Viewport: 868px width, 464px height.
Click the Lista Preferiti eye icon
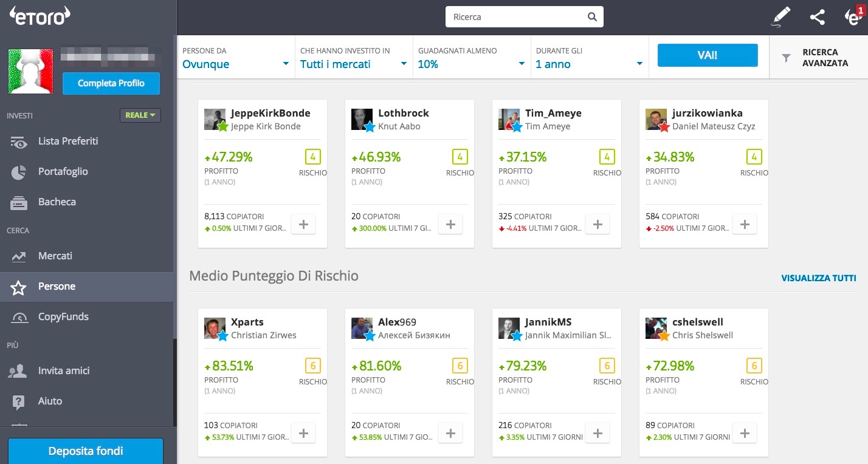pyautogui.click(x=19, y=142)
